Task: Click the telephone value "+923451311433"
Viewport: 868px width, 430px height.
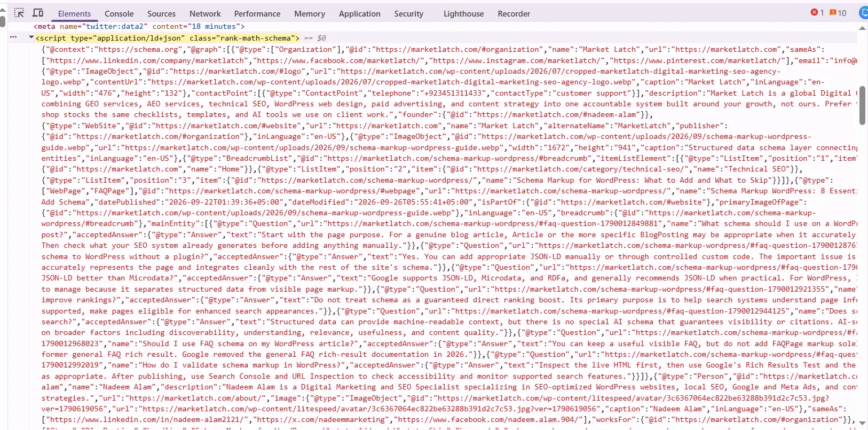Action: point(453,93)
